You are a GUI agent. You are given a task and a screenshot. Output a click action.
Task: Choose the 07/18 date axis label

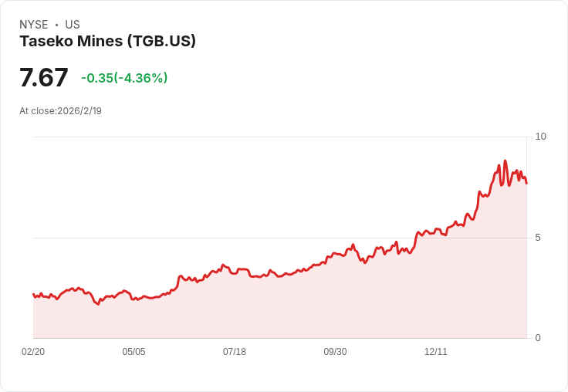(x=235, y=351)
